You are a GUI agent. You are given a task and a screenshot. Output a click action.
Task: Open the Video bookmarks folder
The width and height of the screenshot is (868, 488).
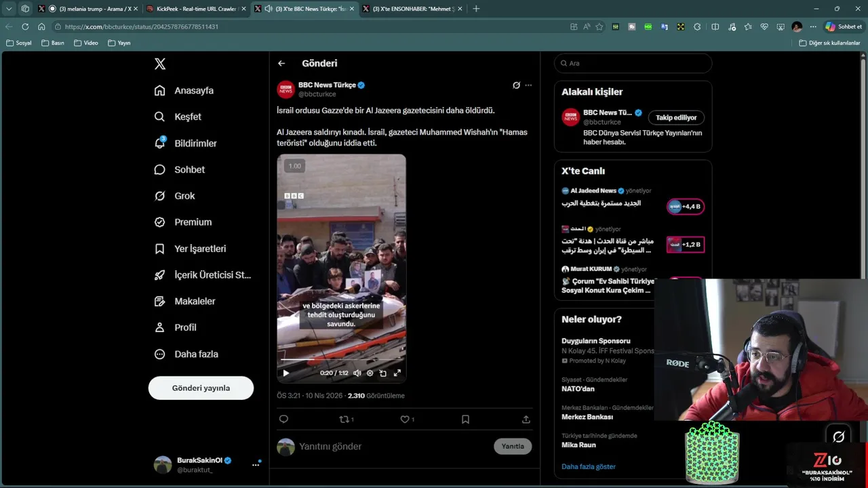(86, 43)
